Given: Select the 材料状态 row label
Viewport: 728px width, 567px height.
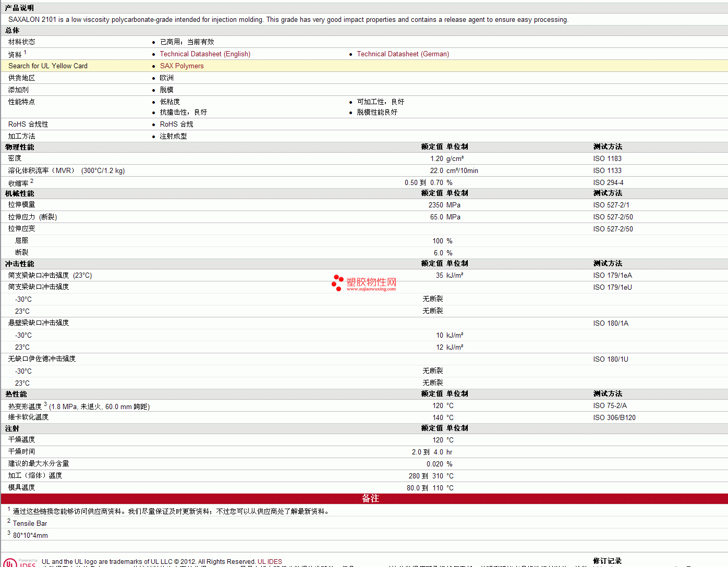Looking at the screenshot, I should pyautogui.click(x=21, y=42).
